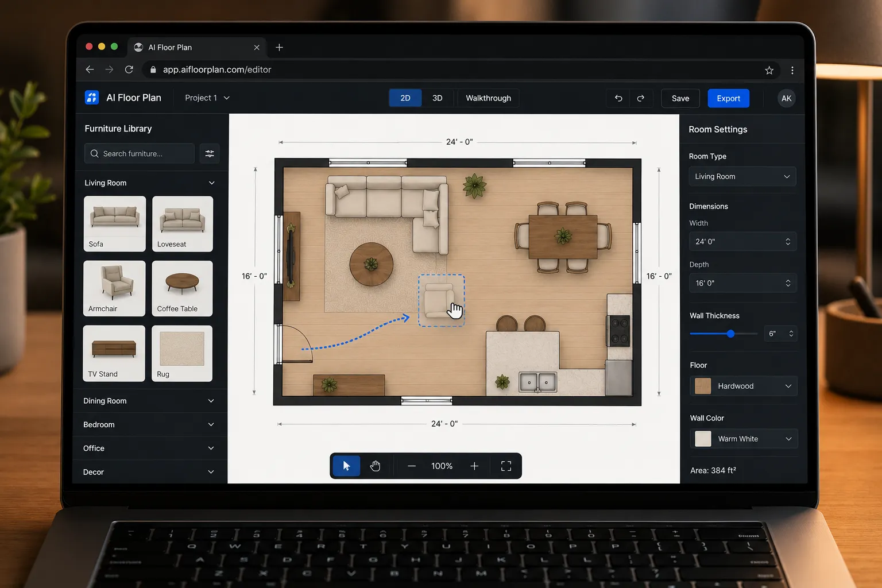Select the TV Stand furniture thumbnail
This screenshot has width=882, height=588.
click(x=114, y=353)
